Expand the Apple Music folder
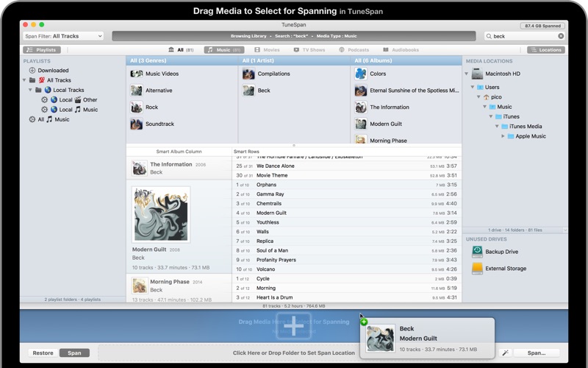 tap(503, 136)
